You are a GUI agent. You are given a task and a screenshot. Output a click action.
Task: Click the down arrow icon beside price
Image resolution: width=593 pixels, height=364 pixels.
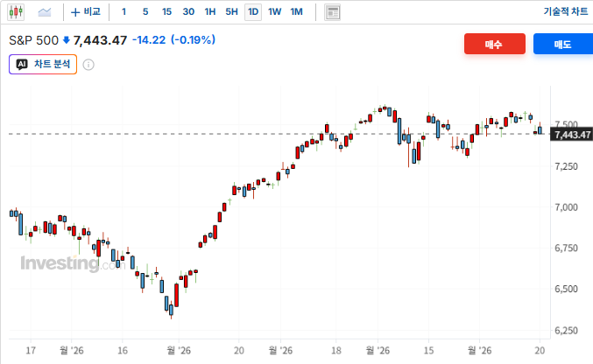[67, 40]
